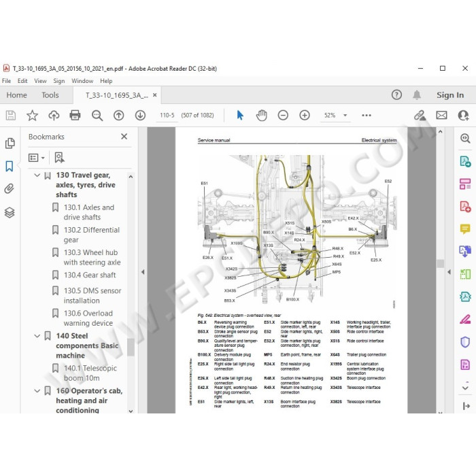
Task: Open Export PDF tool in right pane
Action: [x=465, y=161]
